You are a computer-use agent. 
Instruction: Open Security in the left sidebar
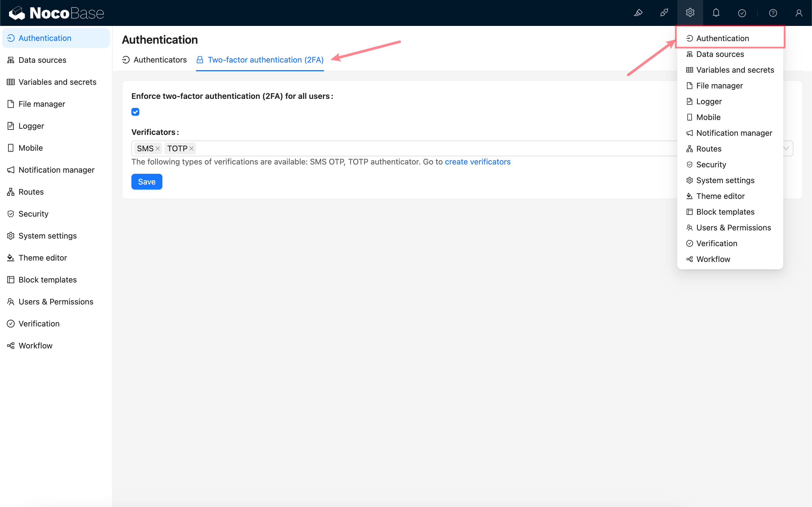[x=33, y=214]
